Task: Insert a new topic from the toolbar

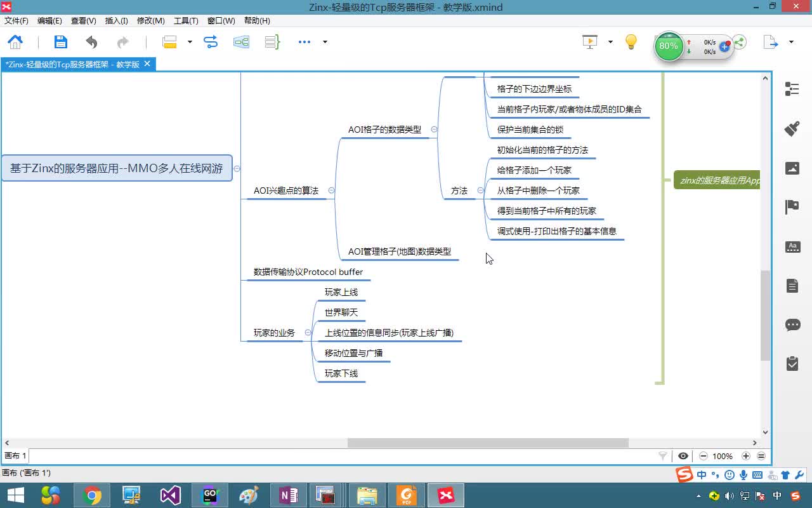Action: pyautogui.click(x=169, y=42)
